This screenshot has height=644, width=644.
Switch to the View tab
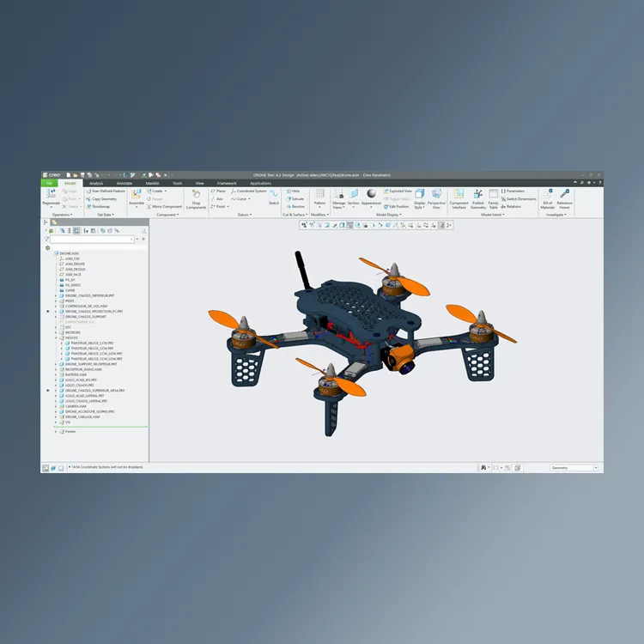tap(199, 183)
